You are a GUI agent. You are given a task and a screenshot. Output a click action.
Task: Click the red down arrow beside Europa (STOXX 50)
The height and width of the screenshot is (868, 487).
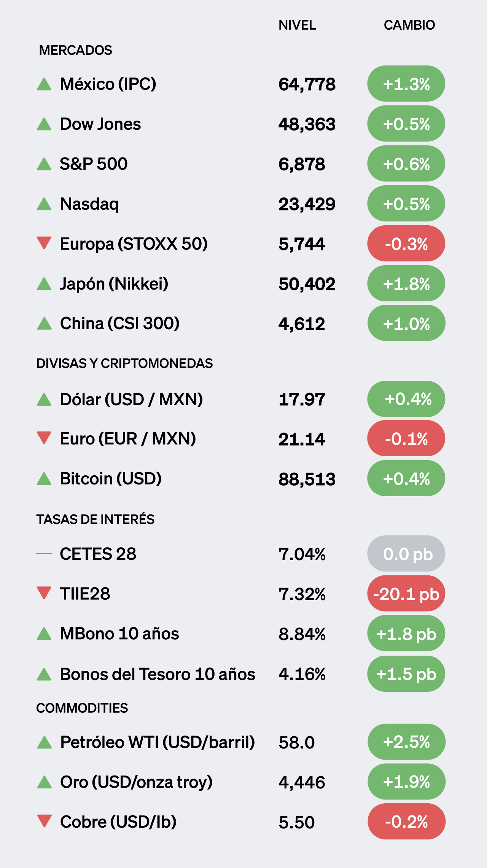point(44,243)
